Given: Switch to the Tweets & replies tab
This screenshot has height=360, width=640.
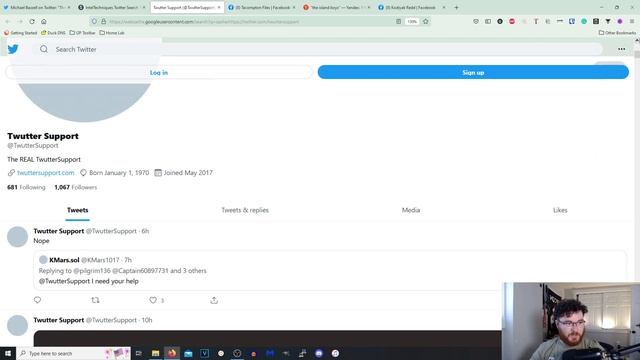Looking at the screenshot, I should (245, 210).
